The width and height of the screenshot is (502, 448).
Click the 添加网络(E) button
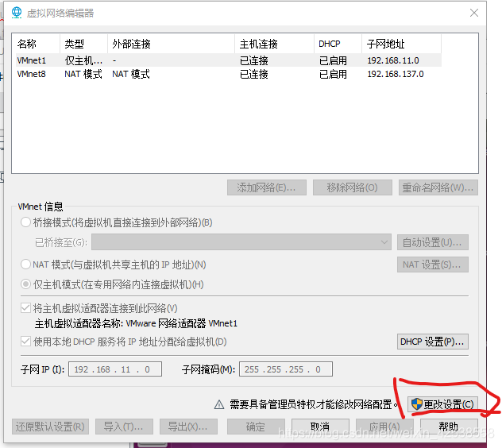tap(267, 187)
